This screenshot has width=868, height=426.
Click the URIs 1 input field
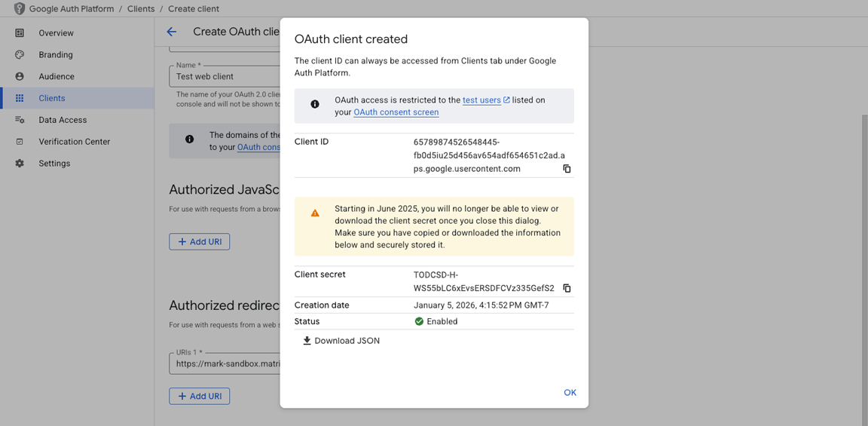pyautogui.click(x=225, y=364)
